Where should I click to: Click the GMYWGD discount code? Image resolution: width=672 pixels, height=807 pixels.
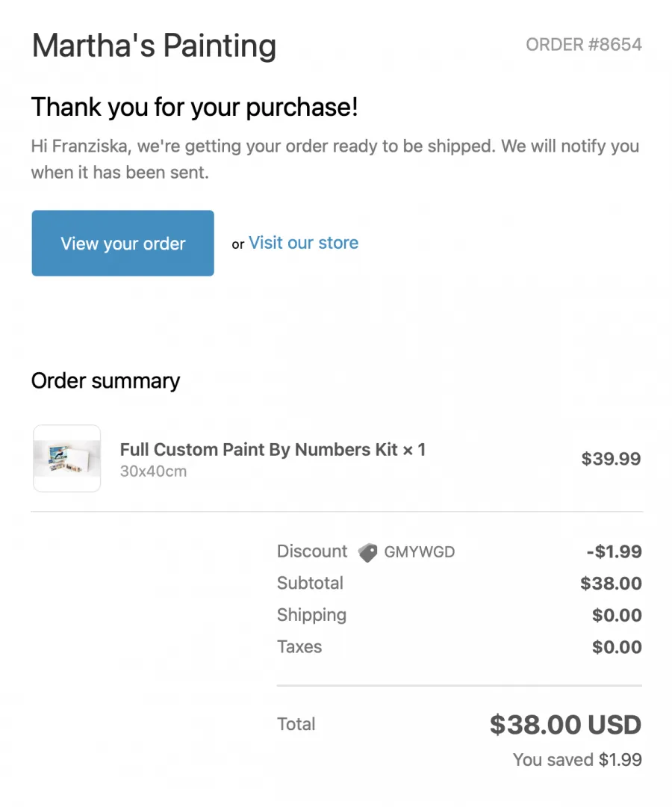pyautogui.click(x=420, y=551)
